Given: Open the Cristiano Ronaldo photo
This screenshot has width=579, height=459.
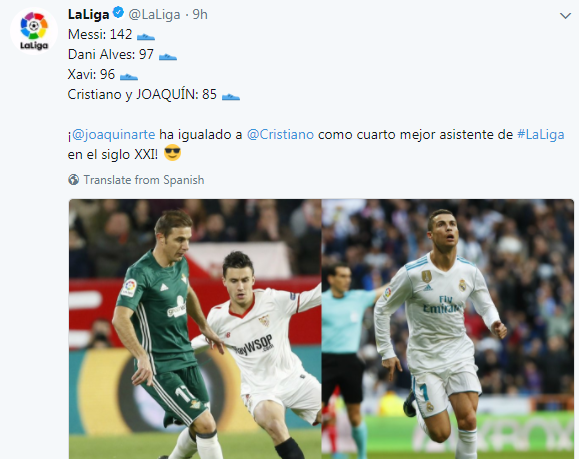Looking at the screenshot, I should click(448, 329).
